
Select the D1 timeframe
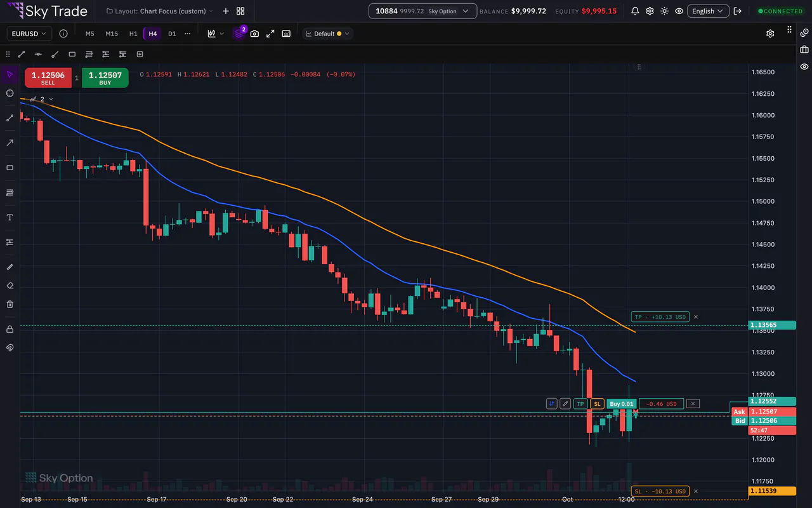(172, 34)
